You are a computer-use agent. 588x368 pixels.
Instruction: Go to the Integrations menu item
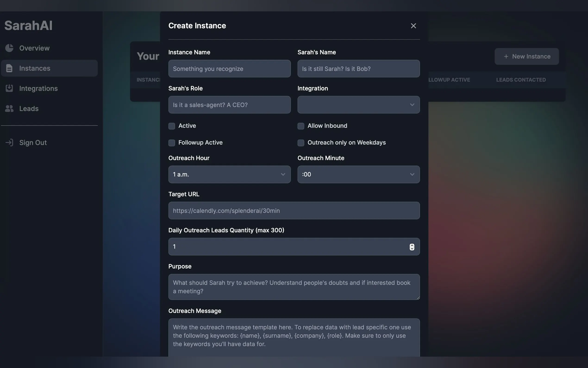click(x=38, y=88)
